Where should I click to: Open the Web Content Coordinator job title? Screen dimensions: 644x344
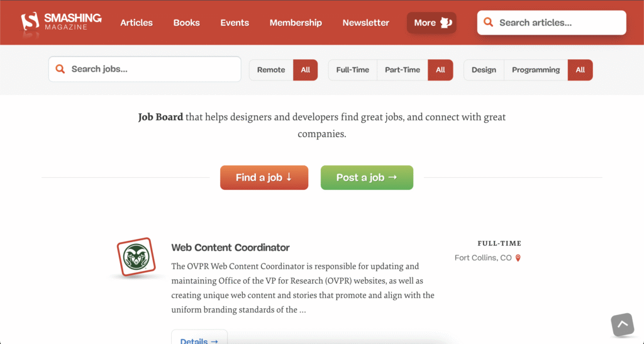click(x=230, y=248)
